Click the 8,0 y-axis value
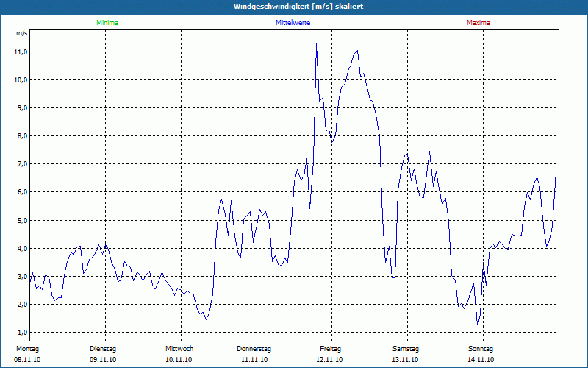This screenshot has width=588, height=368. (22, 136)
